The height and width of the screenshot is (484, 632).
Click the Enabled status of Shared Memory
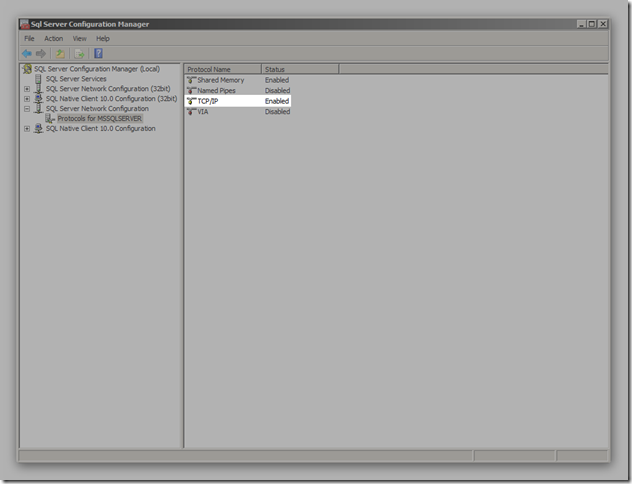[277, 80]
